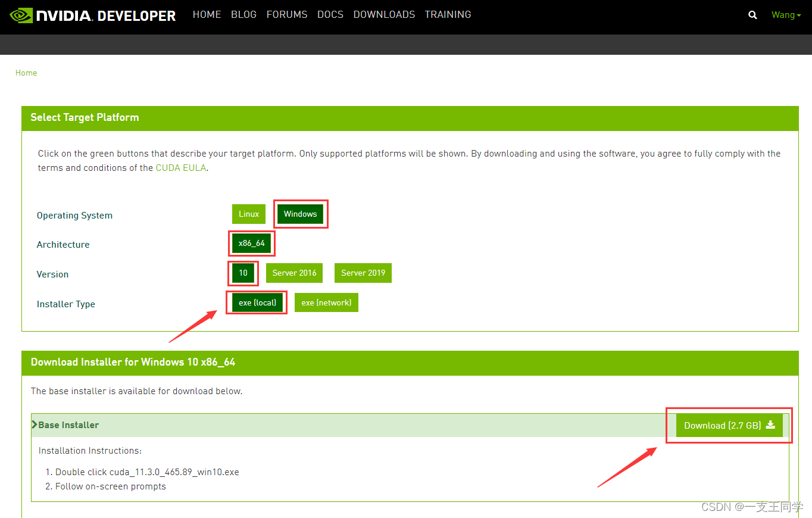Expand the Wang account dropdown

tap(786, 15)
